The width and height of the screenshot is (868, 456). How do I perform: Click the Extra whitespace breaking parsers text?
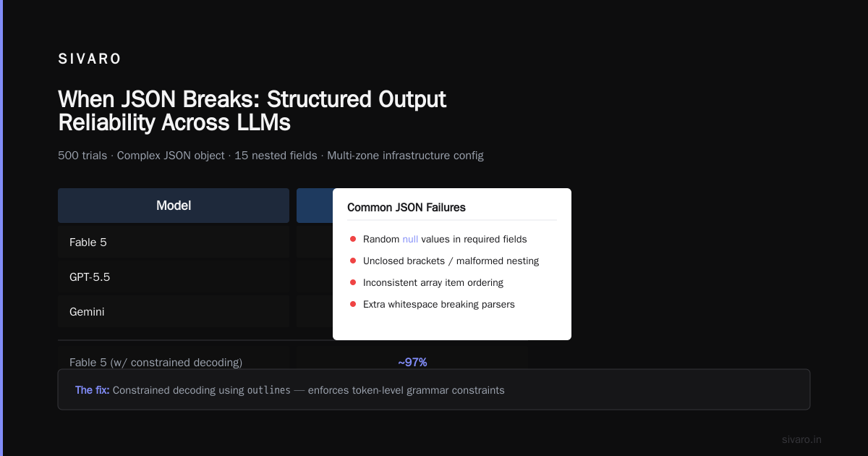click(x=439, y=304)
